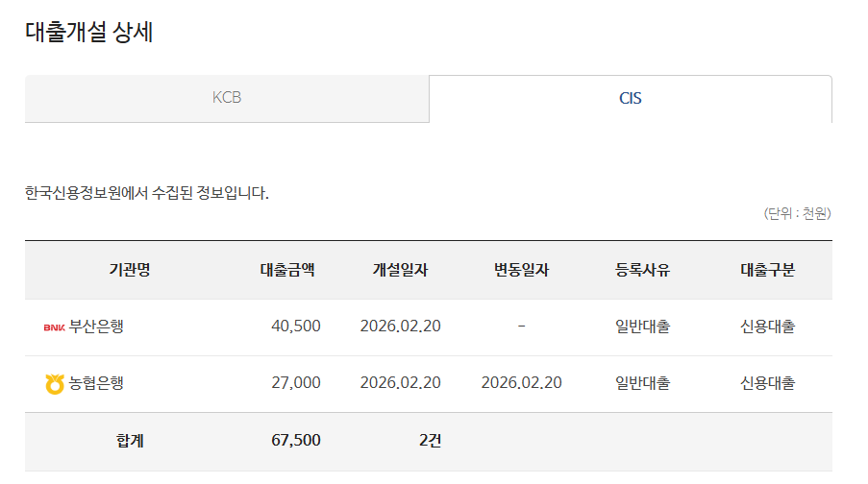Click the 변동일자 column header
This screenshot has height=484, width=868.
point(521,270)
